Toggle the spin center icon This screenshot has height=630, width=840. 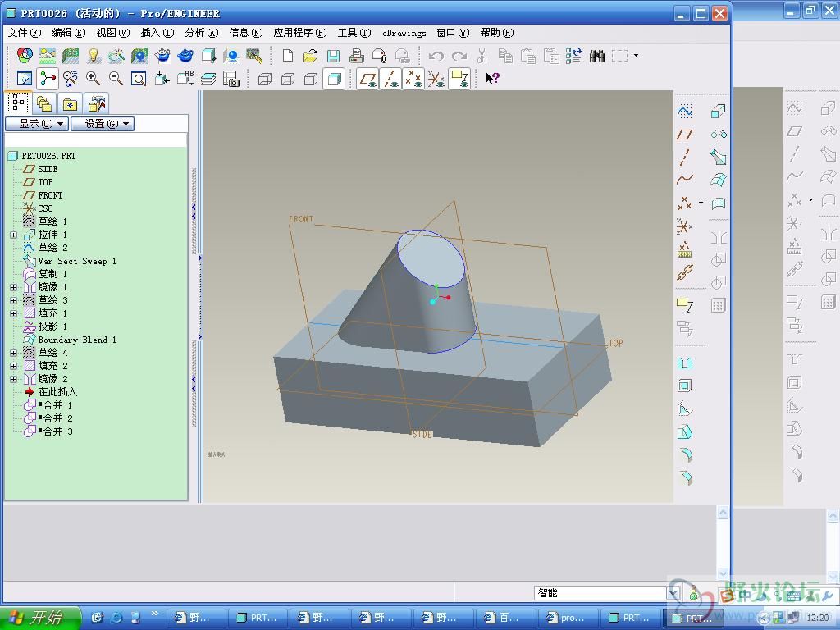[x=48, y=79]
